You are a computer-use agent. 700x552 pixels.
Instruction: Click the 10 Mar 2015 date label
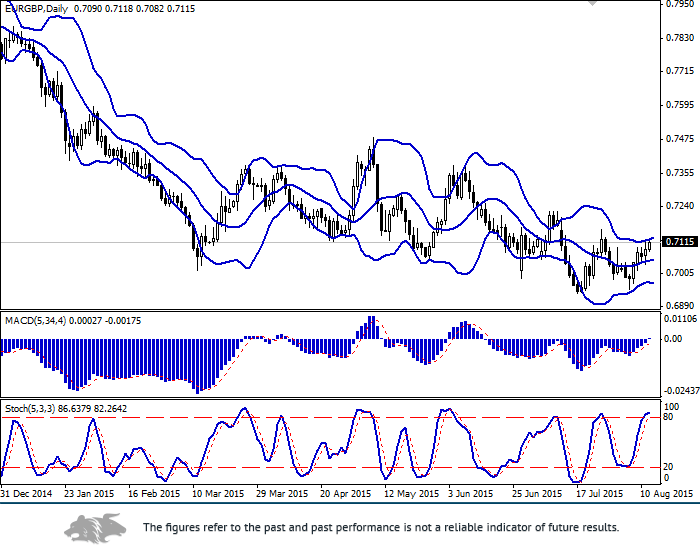(218, 494)
